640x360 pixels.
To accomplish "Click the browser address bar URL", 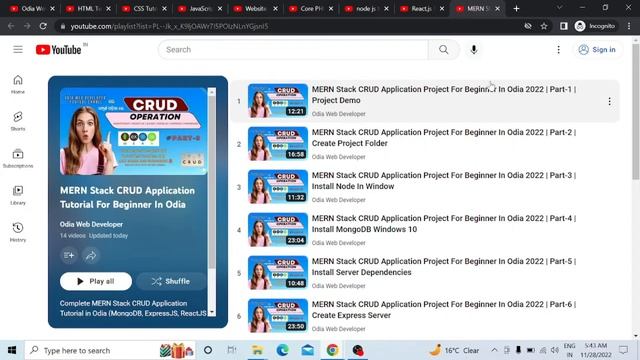I will (169, 26).
